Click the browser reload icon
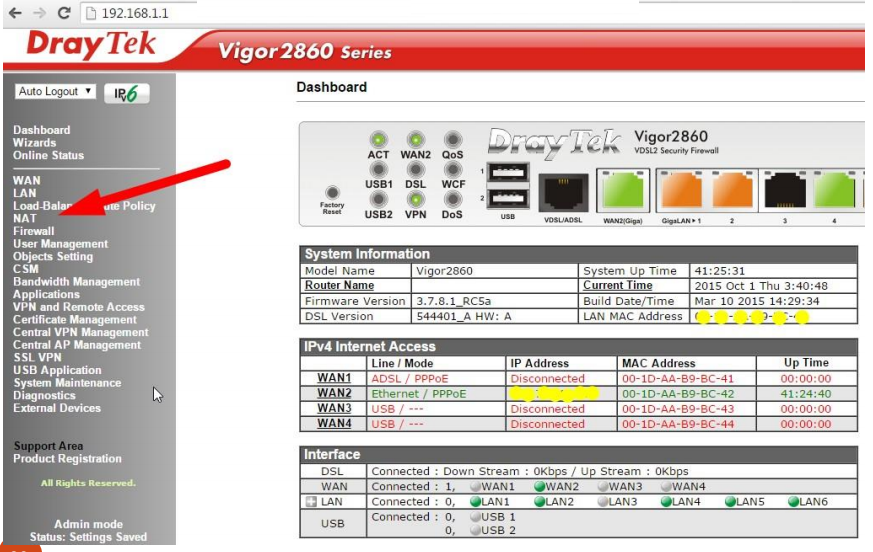Image resolution: width=873 pixels, height=552 pixels. point(64,13)
